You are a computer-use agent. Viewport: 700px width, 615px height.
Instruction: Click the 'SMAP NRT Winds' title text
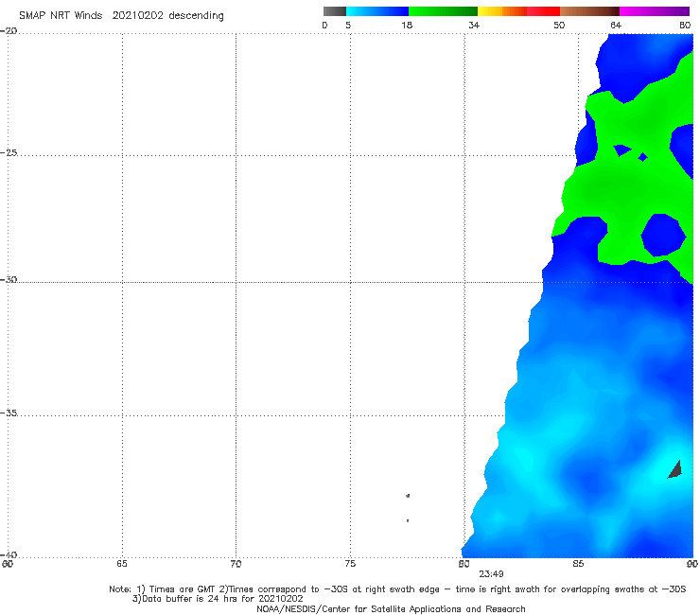tap(61, 15)
